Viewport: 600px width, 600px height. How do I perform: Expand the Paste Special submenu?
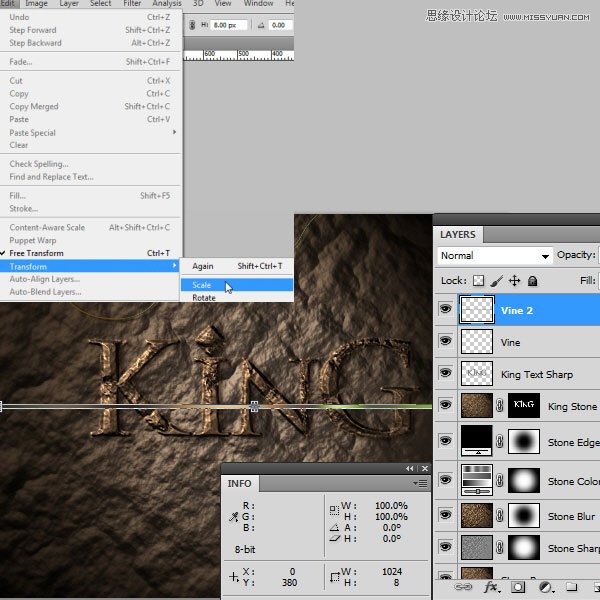pyautogui.click(x=91, y=132)
